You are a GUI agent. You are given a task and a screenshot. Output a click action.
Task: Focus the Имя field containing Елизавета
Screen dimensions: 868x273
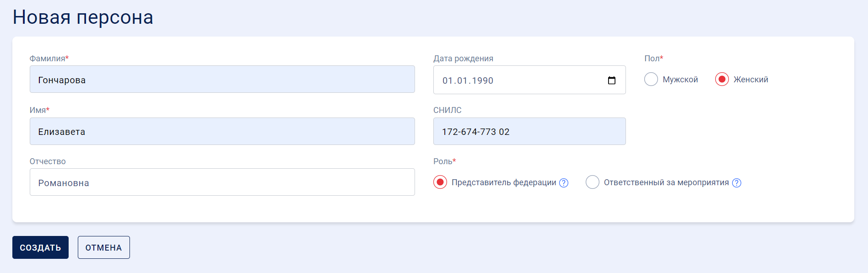[222, 131]
